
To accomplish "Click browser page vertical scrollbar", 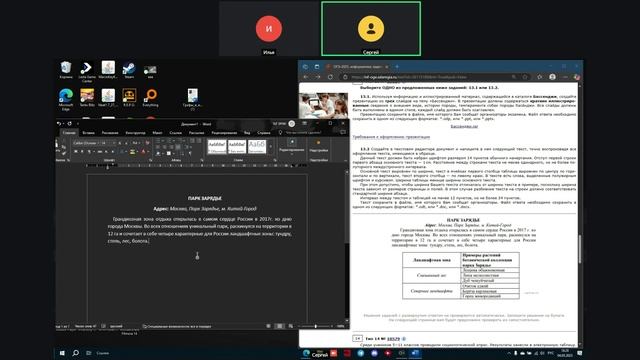I will coord(579,250).
